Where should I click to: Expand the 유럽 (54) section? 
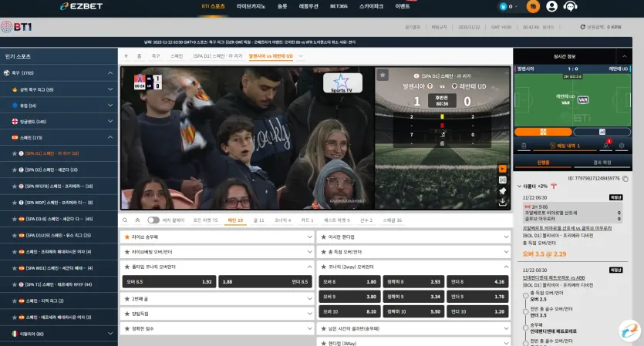pyautogui.click(x=110, y=105)
